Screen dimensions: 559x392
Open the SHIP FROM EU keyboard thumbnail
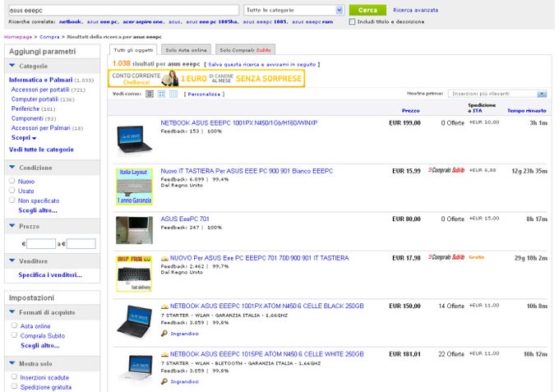pos(134,274)
